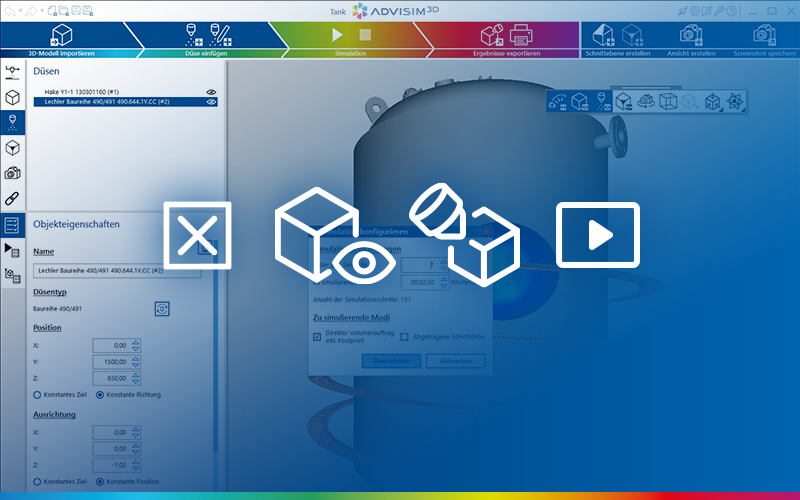Open the camera views sidebar panel
Viewport: 800px width, 500px height.
point(12,173)
